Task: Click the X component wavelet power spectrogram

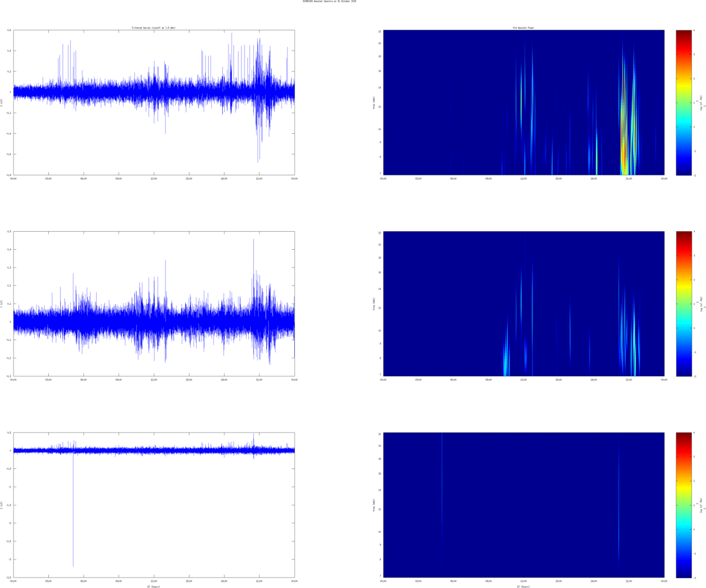Action: pos(524,102)
